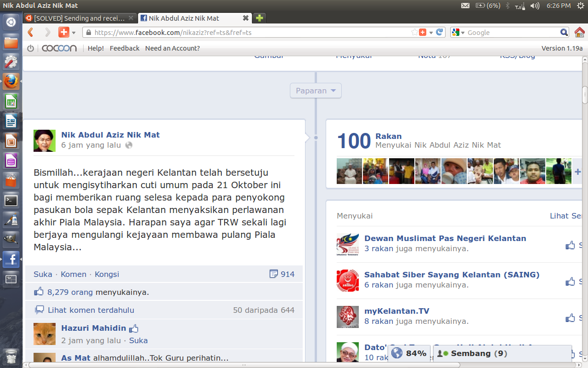Screen dimensions: 588x368
Task: Open Terminal from launcher
Action: point(11,201)
